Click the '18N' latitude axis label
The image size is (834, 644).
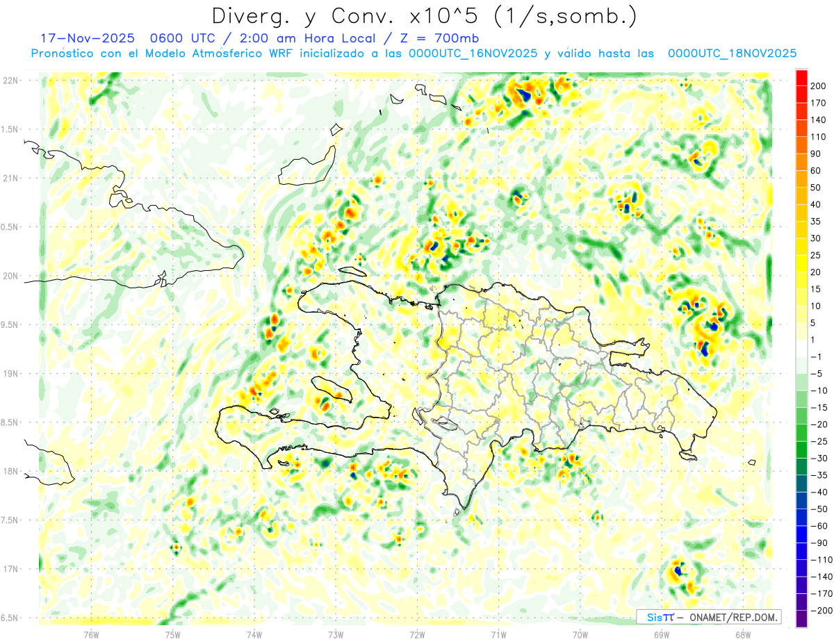10,472
